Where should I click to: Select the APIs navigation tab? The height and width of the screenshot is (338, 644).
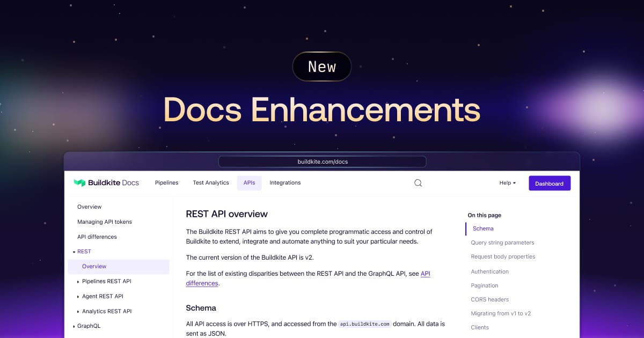coord(249,182)
